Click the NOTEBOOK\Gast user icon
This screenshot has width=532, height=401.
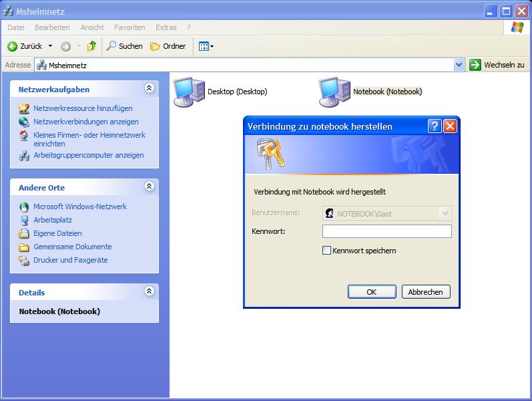(x=329, y=213)
